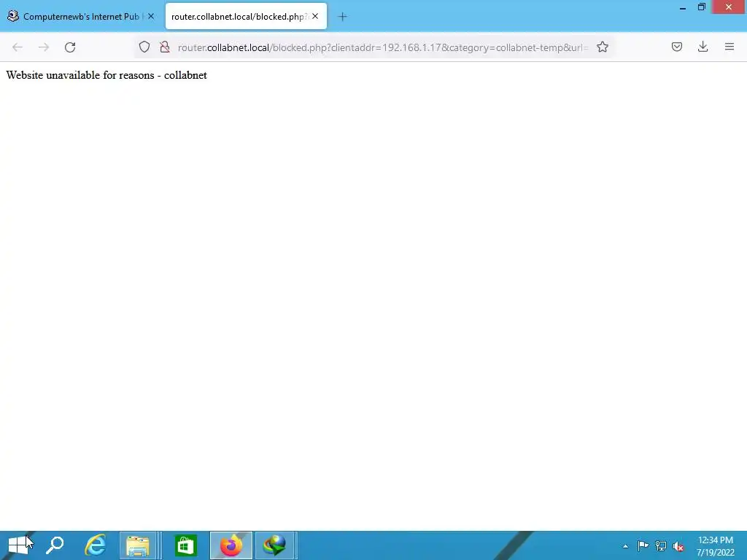The width and height of the screenshot is (747, 560).
Task: Bookmark this page with the star
Action: (x=602, y=47)
